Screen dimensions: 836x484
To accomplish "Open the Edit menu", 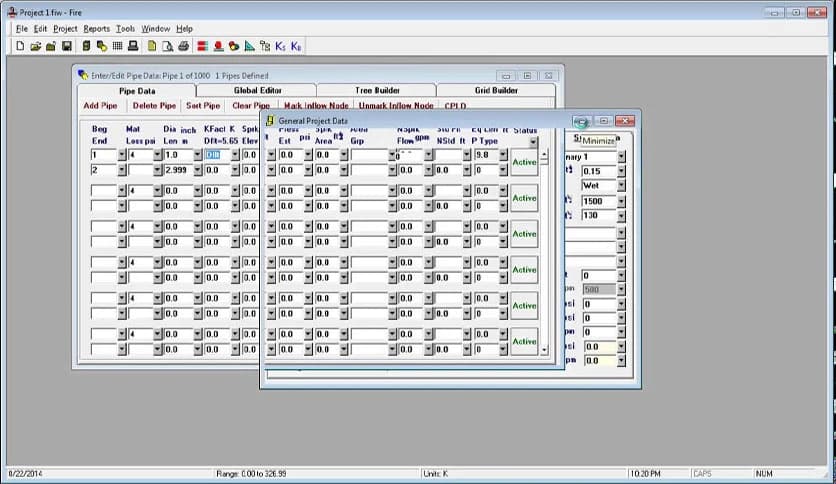I will click(x=40, y=29).
